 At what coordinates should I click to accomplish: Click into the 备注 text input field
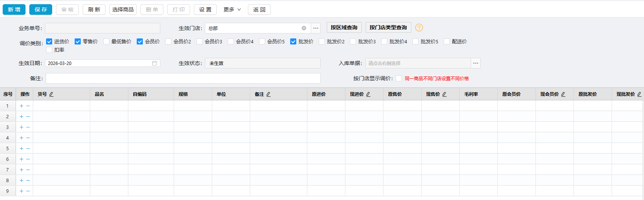[183, 78]
